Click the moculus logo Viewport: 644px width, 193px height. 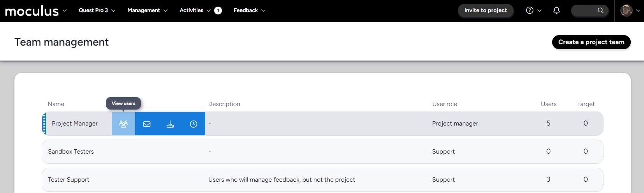click(x=32, y=11)
